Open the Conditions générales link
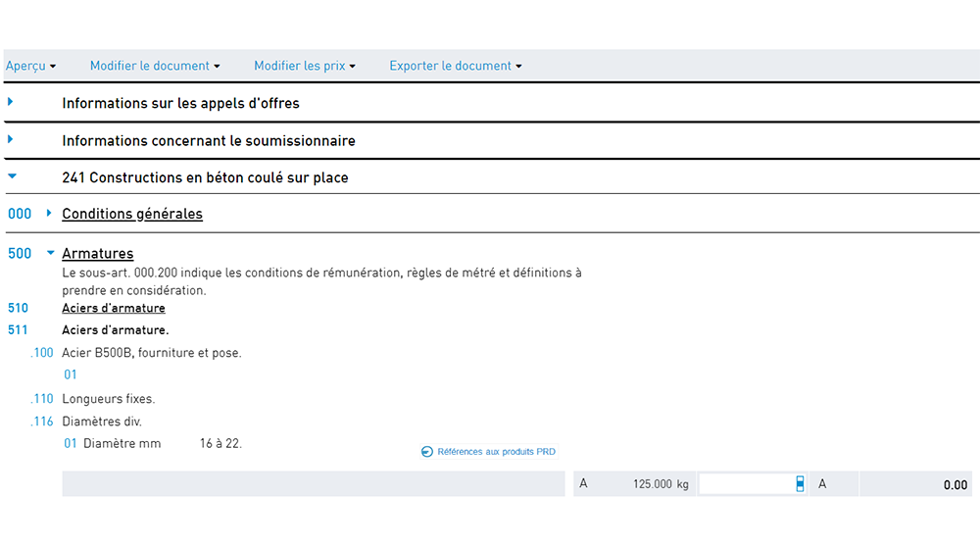980x547 pixels. [x=132, y=214]
